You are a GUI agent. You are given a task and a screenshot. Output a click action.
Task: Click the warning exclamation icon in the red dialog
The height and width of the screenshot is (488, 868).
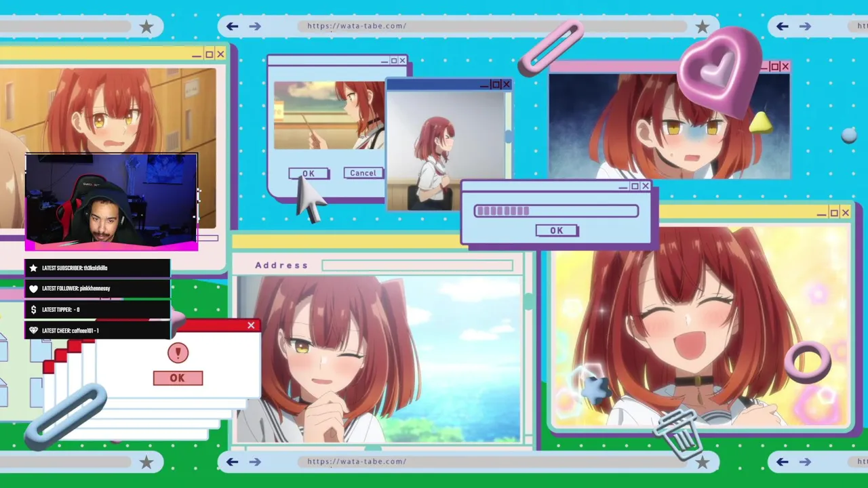point(178,352)
